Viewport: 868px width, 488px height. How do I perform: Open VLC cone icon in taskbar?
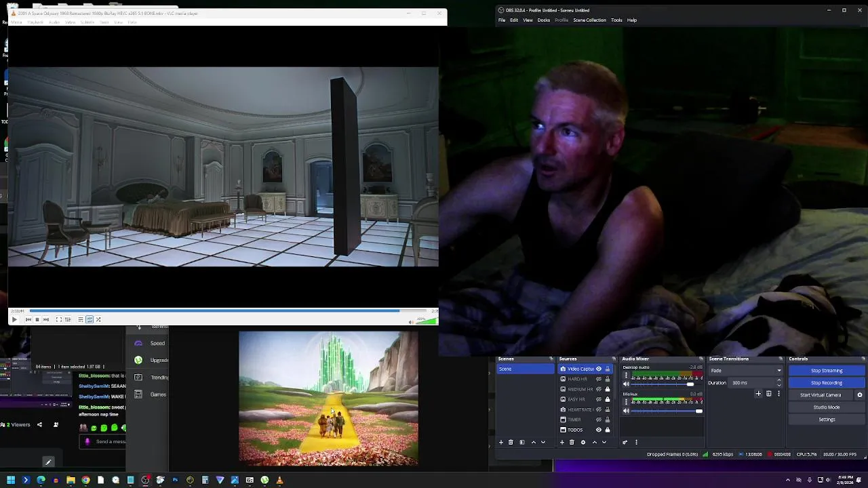(x=279, y=480)
